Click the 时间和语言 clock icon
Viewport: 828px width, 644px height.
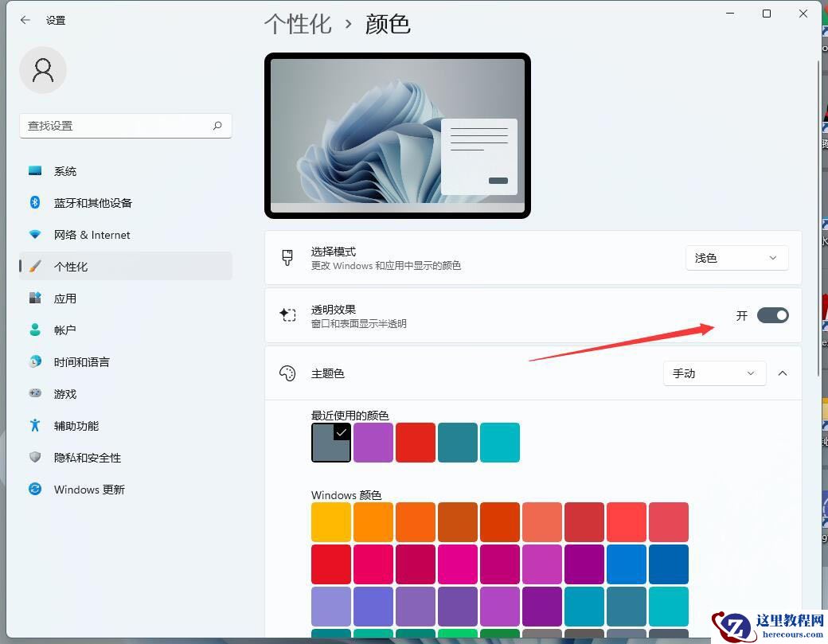(x=34, y=361)
